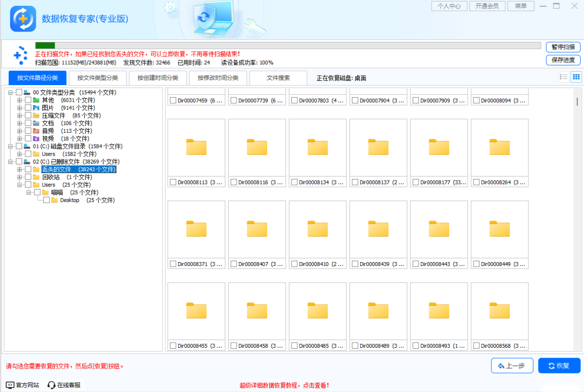Check the 丢失的文件 checkbox
The image size is (584, 392).
tap(28, 169)
